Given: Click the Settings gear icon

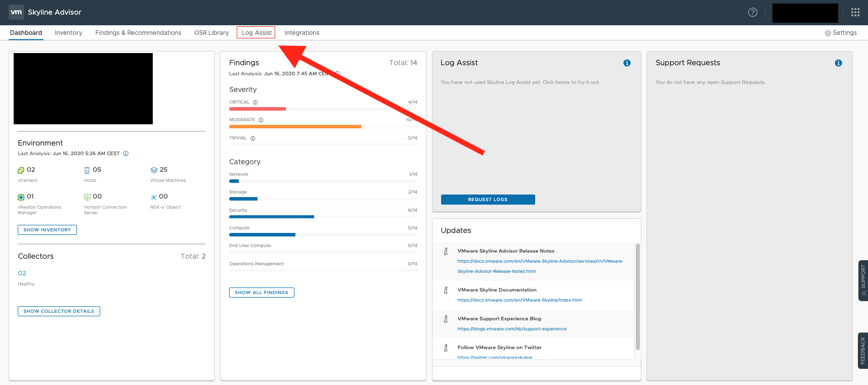Looking at the screenshot, I should (828, 33).
